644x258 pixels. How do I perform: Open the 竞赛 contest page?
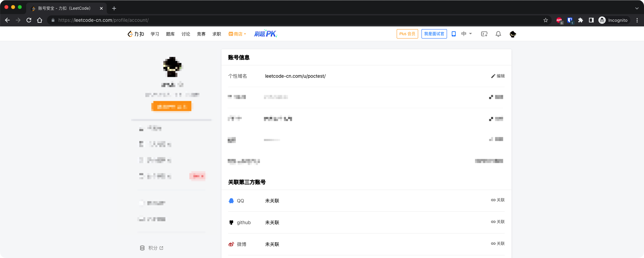(x=201, y=34)
